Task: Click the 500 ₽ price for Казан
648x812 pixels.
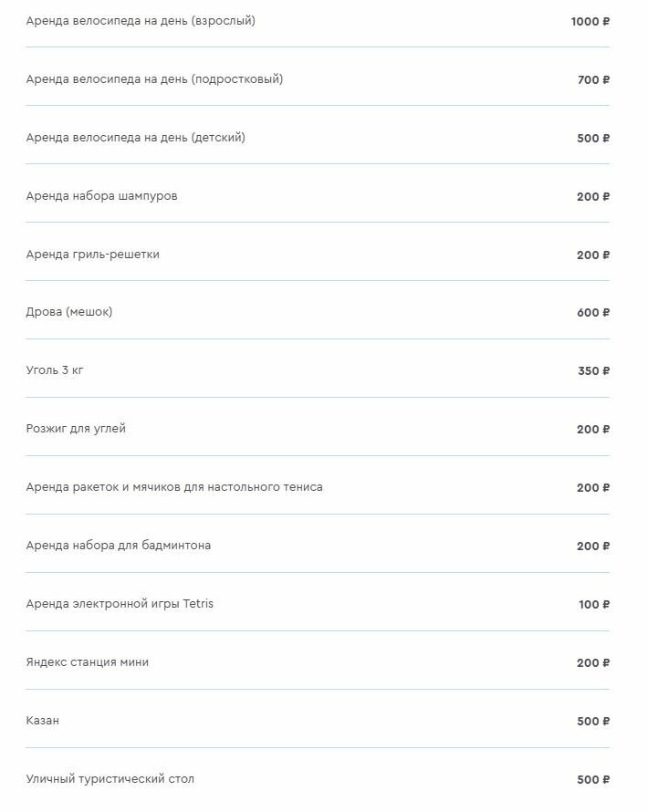Action: pyautogui.click(x=593, y=722)
